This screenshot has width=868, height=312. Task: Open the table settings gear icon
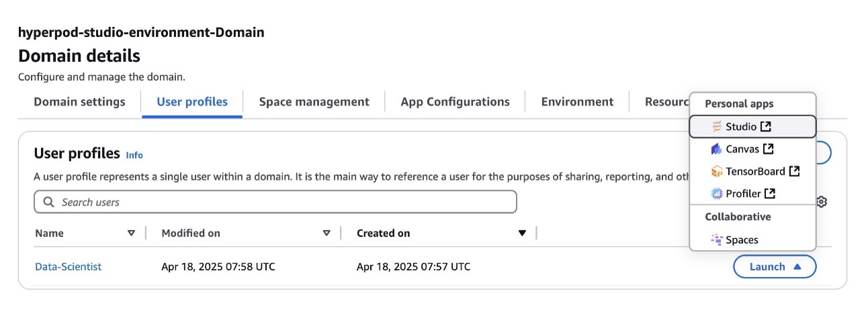tap(822, 202)
